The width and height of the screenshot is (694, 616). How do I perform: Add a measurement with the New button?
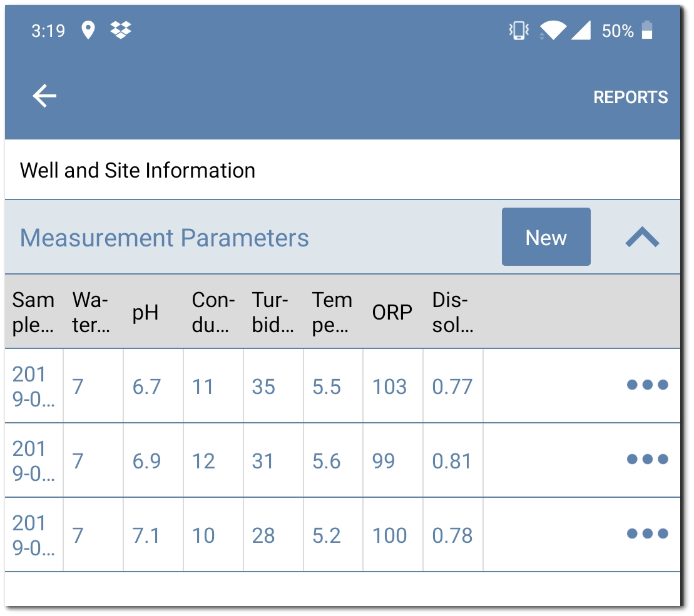coord(546,237)
